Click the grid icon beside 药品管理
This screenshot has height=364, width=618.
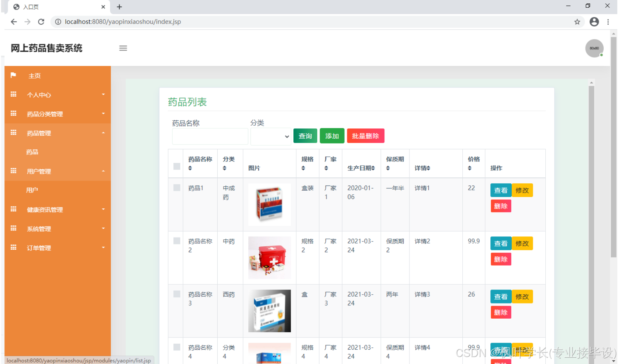[13, 133]
